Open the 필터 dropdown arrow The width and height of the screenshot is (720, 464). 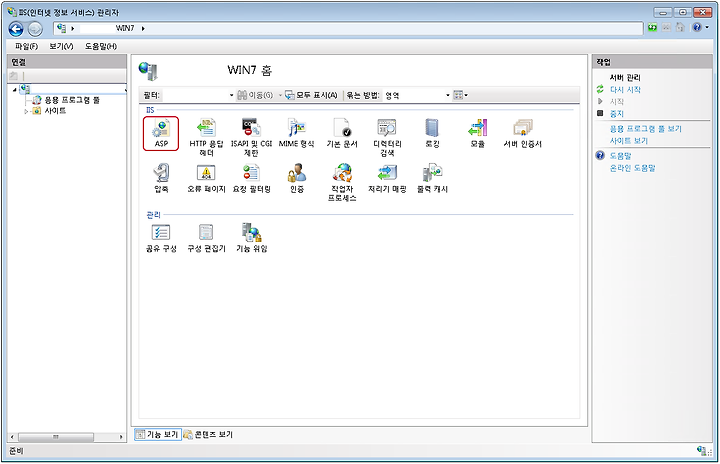coord(231,95)
